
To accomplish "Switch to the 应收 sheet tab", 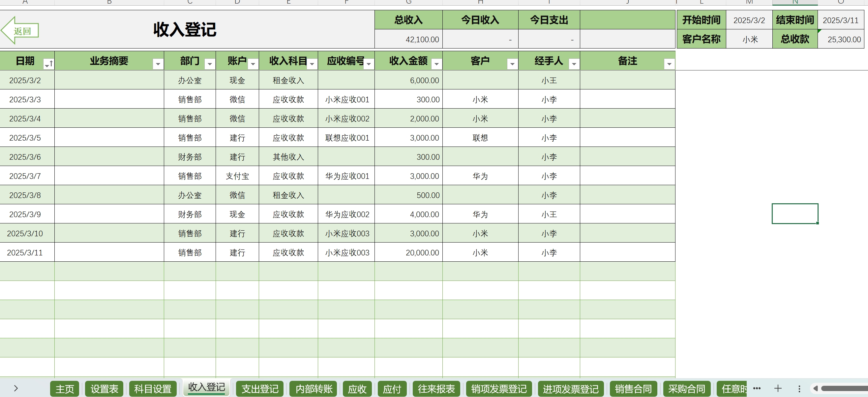I will [357, 389].
